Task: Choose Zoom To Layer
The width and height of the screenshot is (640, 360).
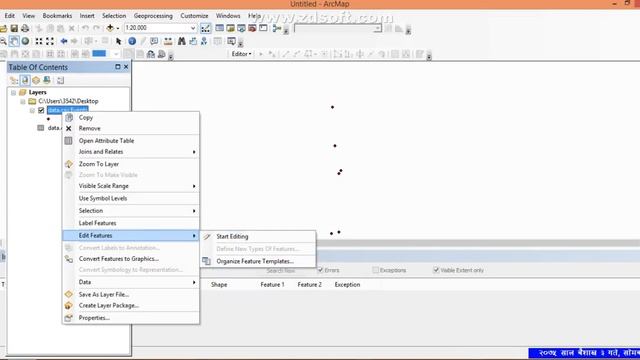Action: coord(131,164)
